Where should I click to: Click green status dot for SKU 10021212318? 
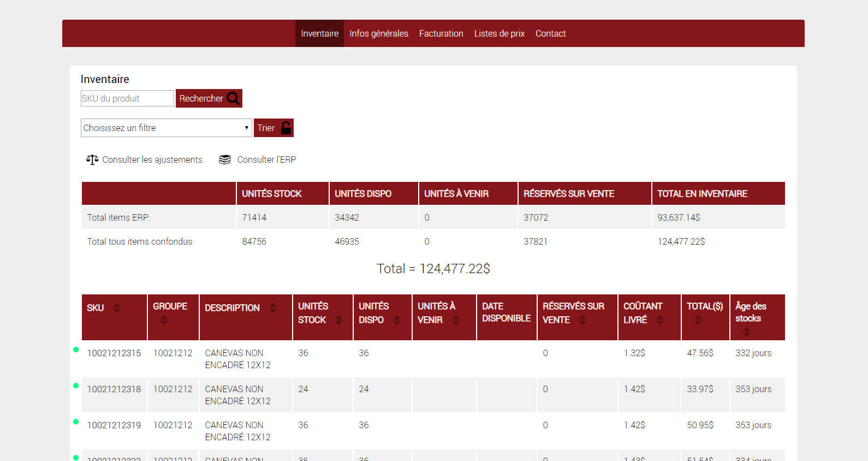coord(76,386)
